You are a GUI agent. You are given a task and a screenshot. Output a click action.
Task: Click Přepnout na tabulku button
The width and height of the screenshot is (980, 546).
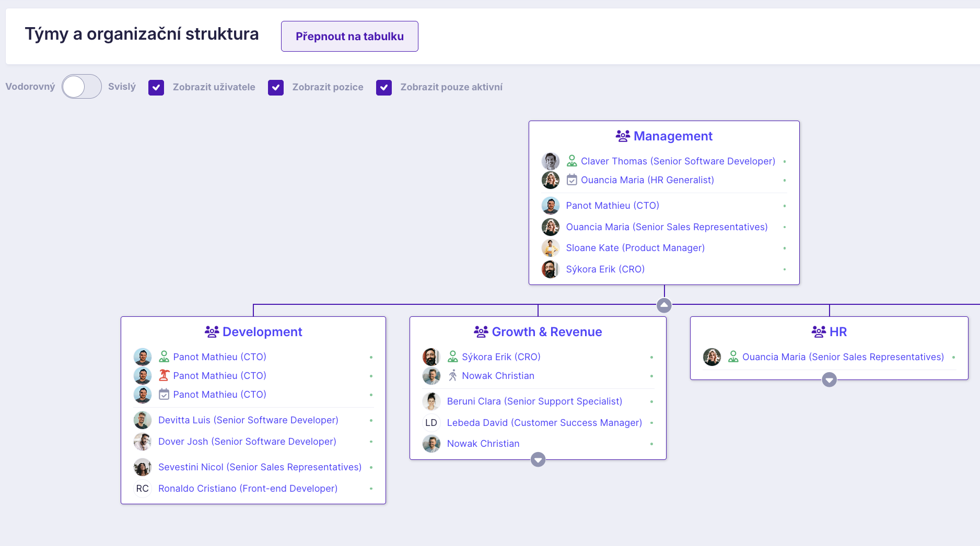point(349,37)
